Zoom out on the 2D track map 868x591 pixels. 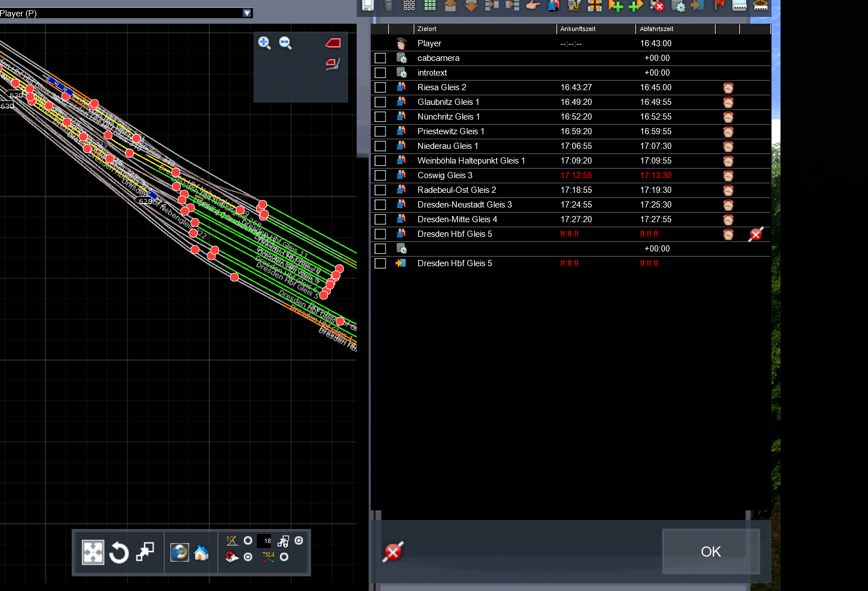[286, 43]
